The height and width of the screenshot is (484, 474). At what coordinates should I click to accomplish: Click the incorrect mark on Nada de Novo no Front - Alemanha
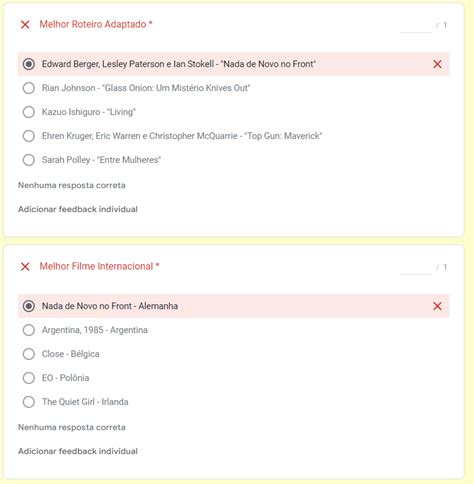[x=437, y=306]
